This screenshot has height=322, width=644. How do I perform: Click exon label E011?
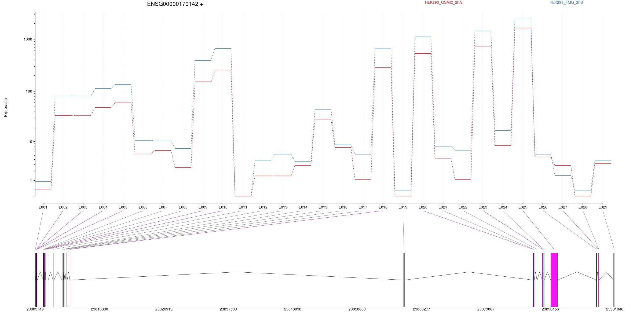tap(243, 207)
